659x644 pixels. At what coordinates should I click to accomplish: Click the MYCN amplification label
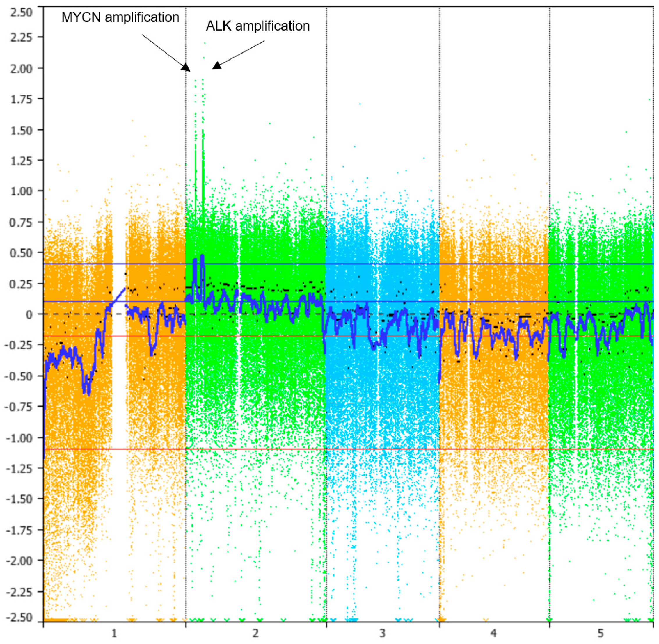(x=120, y=17)
